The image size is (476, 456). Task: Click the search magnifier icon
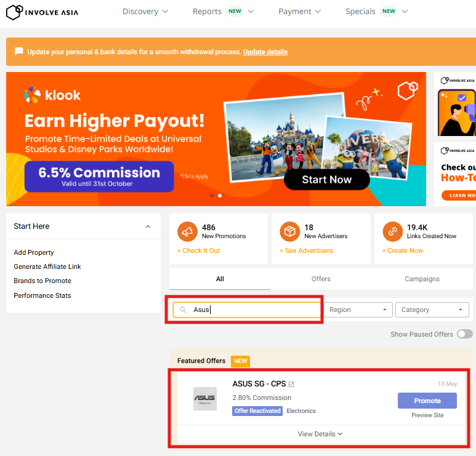click(183, 310)
